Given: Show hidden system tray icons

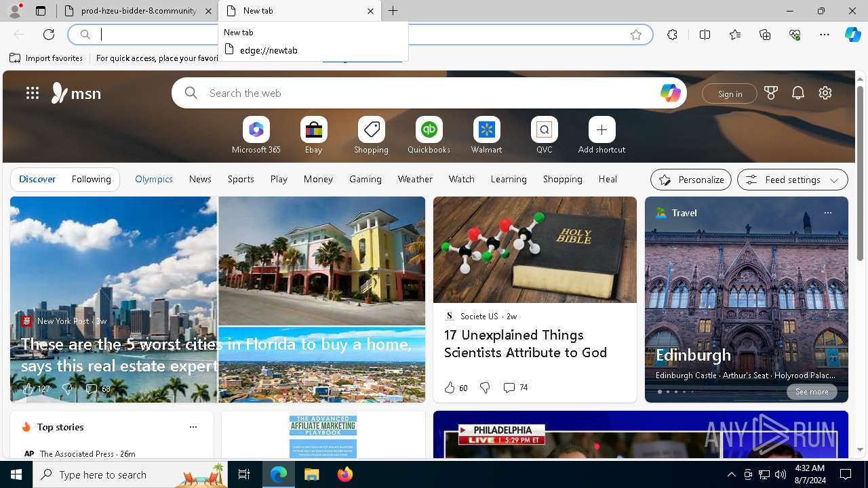Looking at the screenshot, I should (731, 474).
